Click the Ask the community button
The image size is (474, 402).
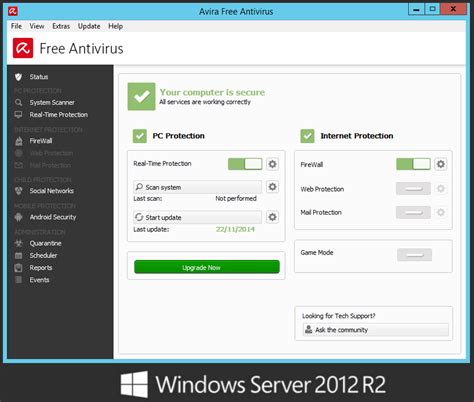376,330
